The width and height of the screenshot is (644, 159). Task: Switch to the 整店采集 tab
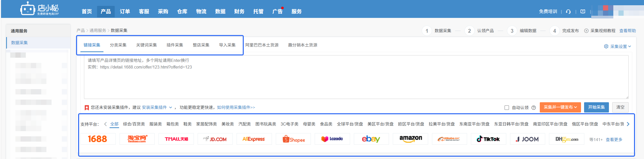[201, 45]
